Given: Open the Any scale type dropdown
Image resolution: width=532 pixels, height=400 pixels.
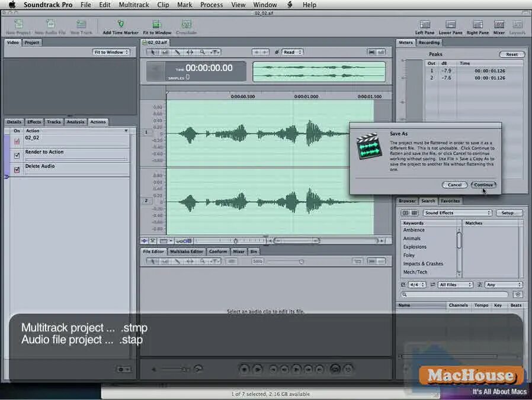Looking at the screenshot, I should pos(504,285).
